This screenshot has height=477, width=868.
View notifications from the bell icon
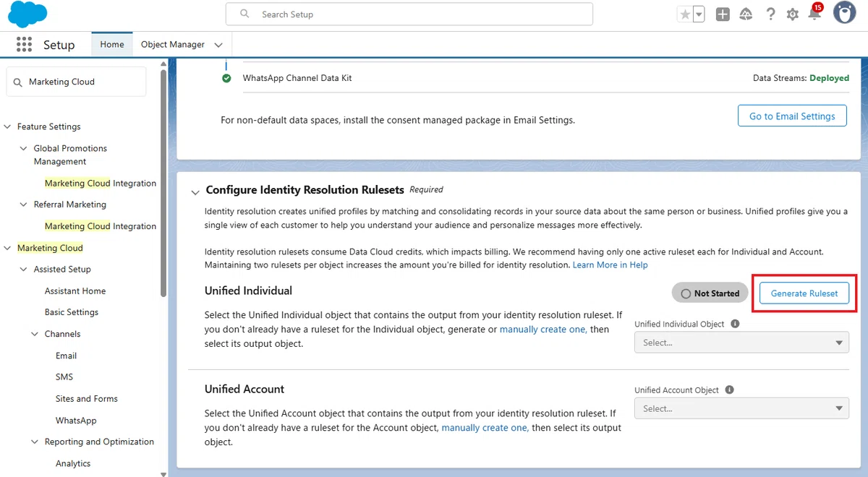[814, 13]
